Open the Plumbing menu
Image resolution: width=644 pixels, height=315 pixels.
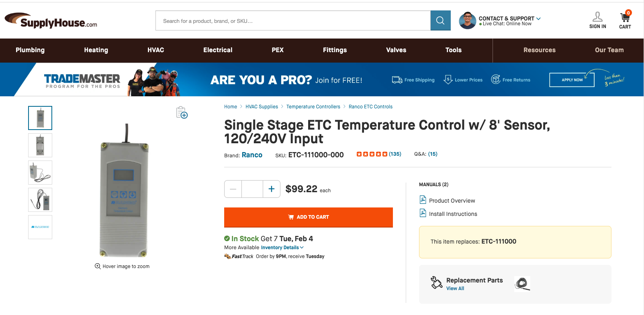click(30, 50)
